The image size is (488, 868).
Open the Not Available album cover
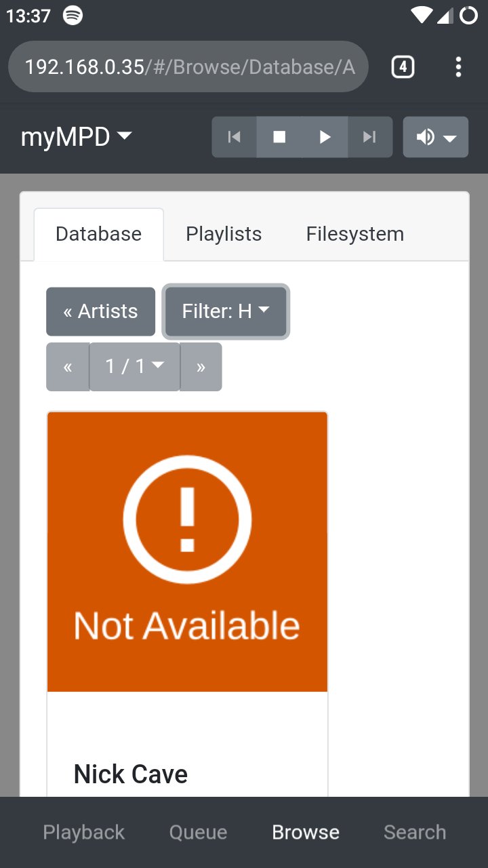pos(187,552)
